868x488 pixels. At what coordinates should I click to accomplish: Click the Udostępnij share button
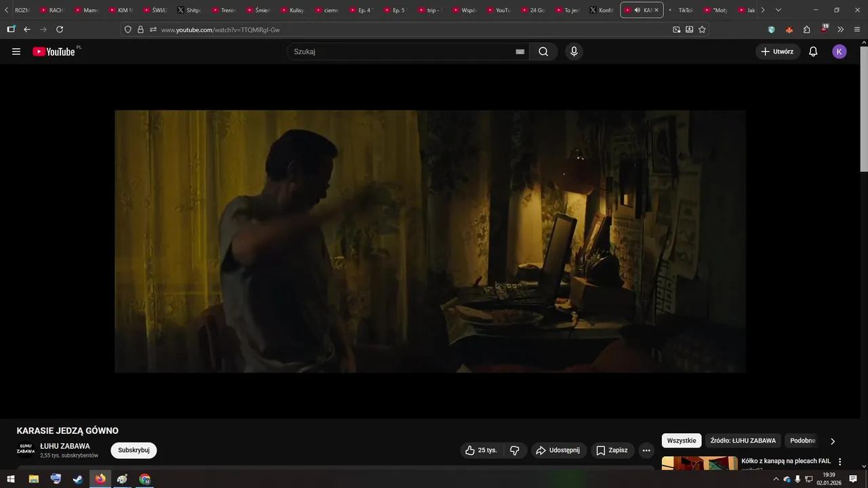pos(559,450)
